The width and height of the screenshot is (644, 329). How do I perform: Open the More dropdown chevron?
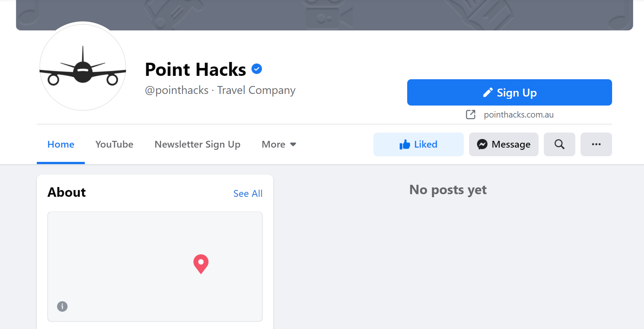293,144
